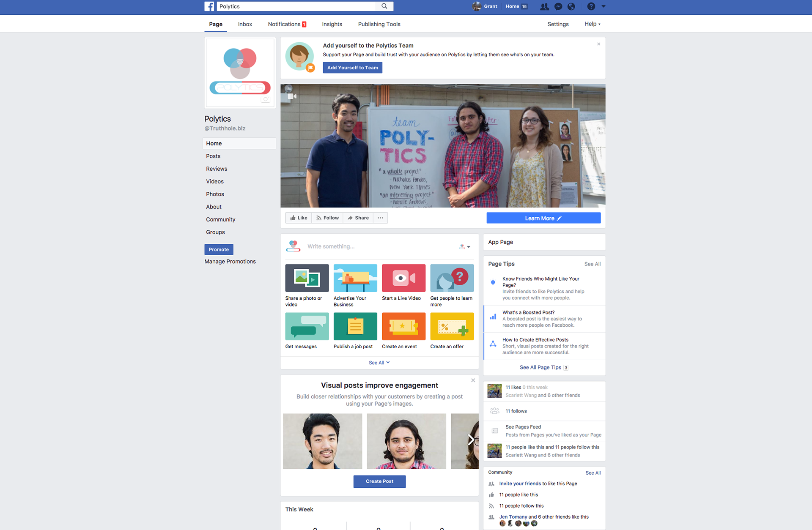Open the account dropdown arrow in top bar

click(x=604, y=6)
